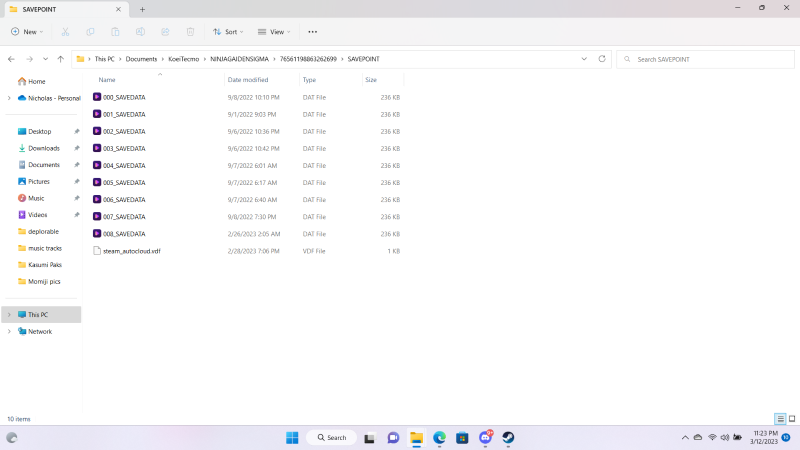Switch to the Details view layout button
Viewport: 800px width, 450px height.
(x=780, y=419)
